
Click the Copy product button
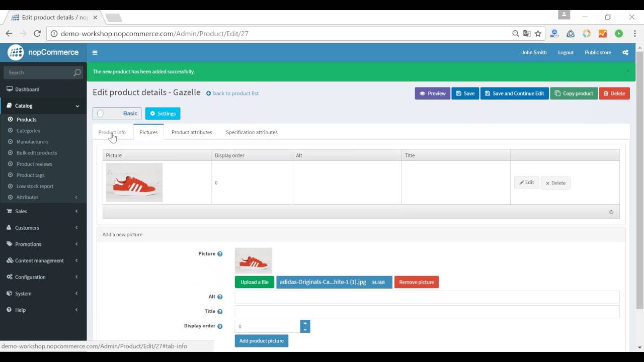(574, 94)
